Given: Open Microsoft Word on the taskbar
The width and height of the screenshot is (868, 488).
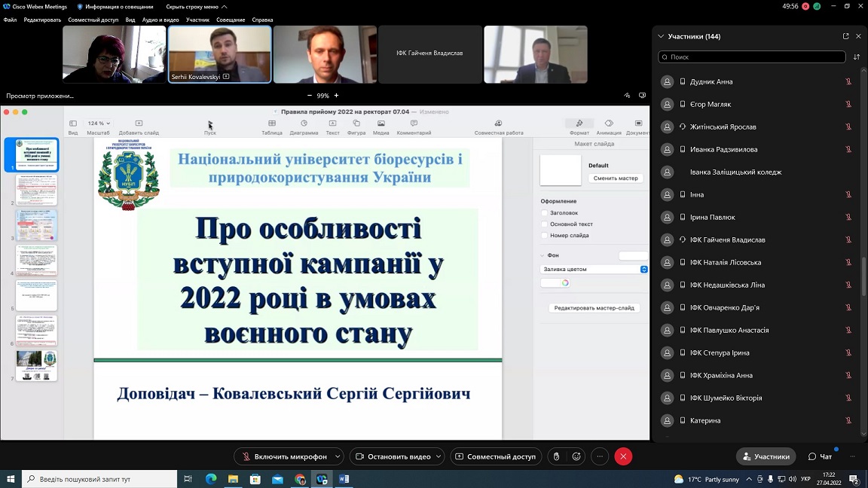Looking at the screenshot, I should [344, 479].
